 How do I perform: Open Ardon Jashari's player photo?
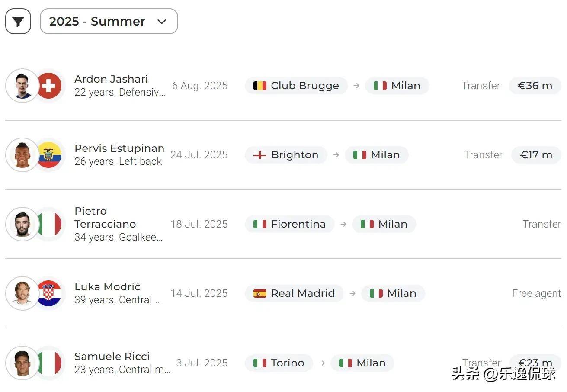[x=22, y=86]
